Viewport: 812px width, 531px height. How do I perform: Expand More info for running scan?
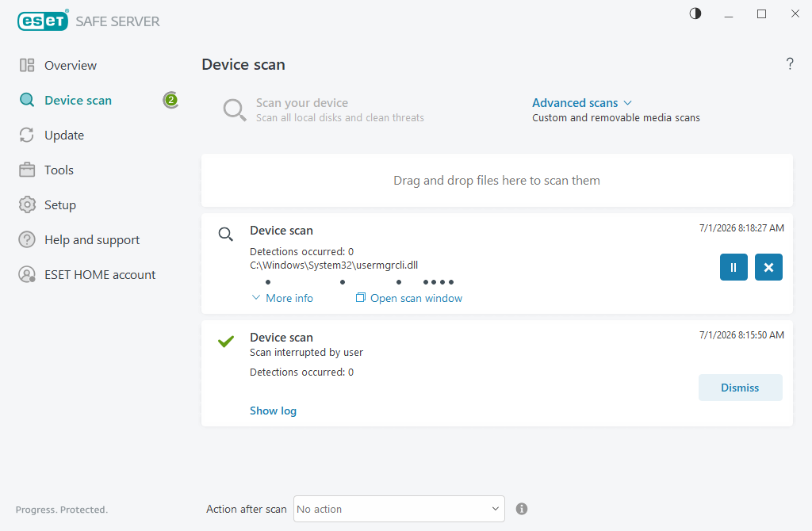[282, 298]
